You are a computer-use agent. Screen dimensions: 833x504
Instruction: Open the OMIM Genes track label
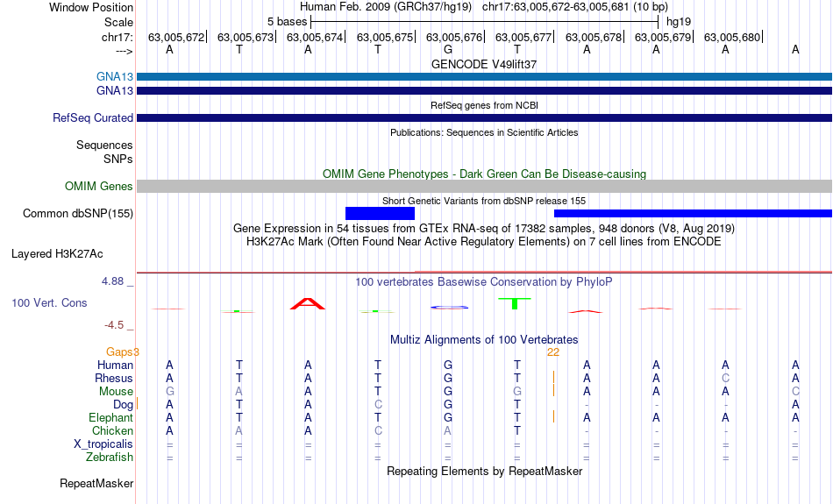point(98,187)
